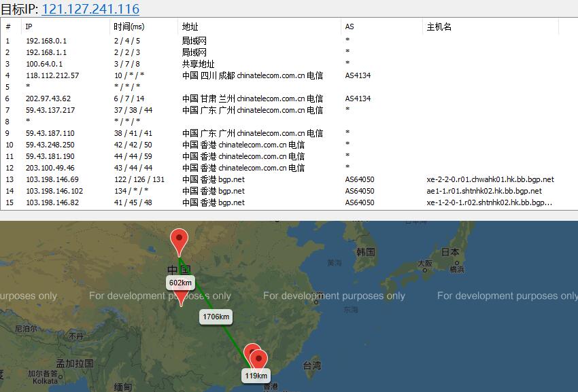
Task: Select IP 192.168.1.1 in hop 2
Action: [x=46, y=52]
